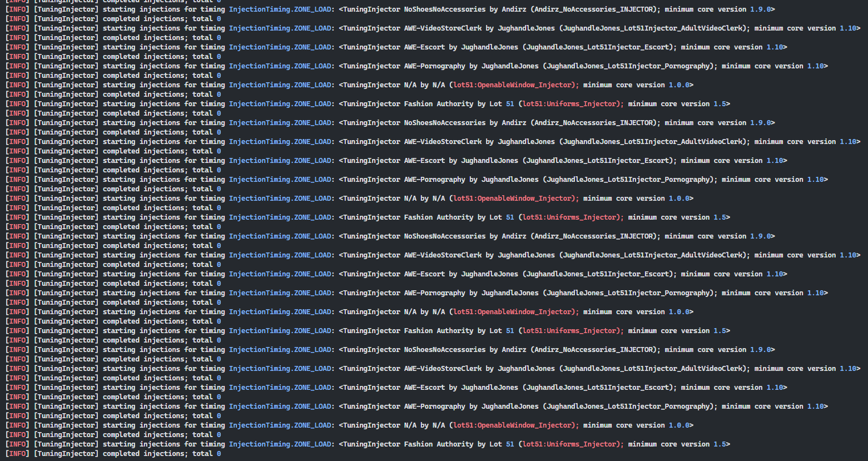Select the bottommost Fashion Authority injector name

click(439, 444)
